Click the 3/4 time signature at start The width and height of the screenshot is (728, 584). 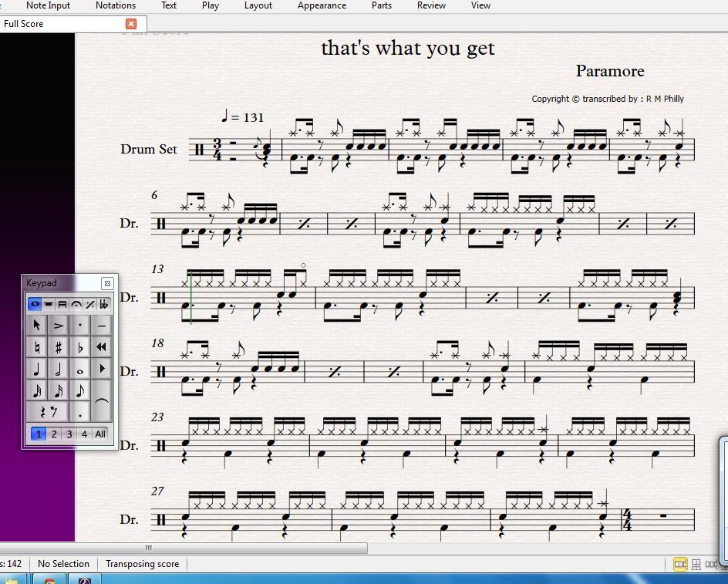pos(217,149)
